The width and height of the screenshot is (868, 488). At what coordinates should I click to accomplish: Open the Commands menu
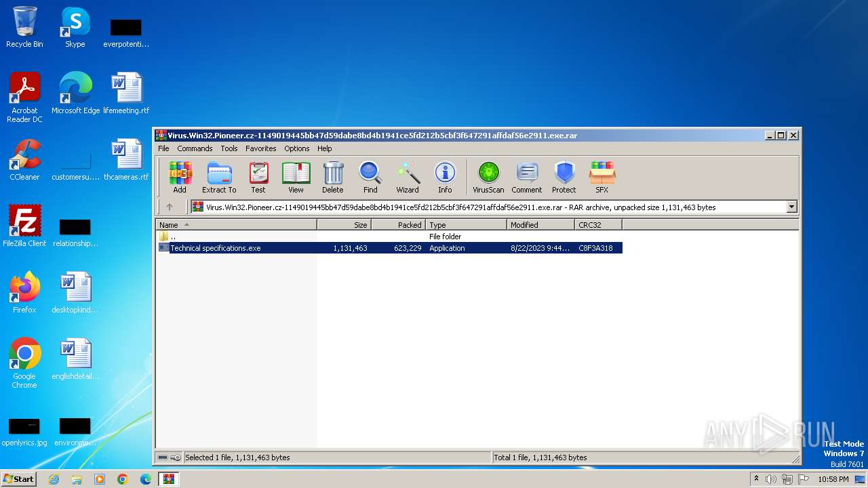[195, 148]
